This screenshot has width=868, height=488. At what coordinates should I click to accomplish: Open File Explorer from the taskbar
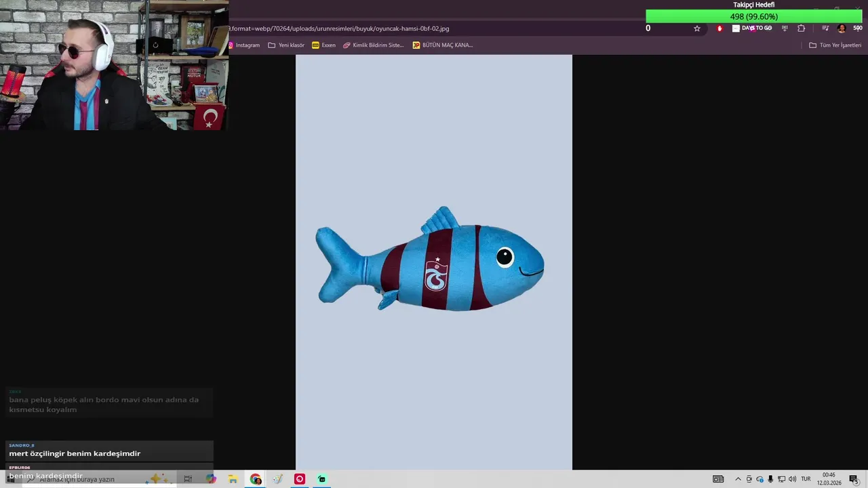pyautogui.click(x=233, y=479)
